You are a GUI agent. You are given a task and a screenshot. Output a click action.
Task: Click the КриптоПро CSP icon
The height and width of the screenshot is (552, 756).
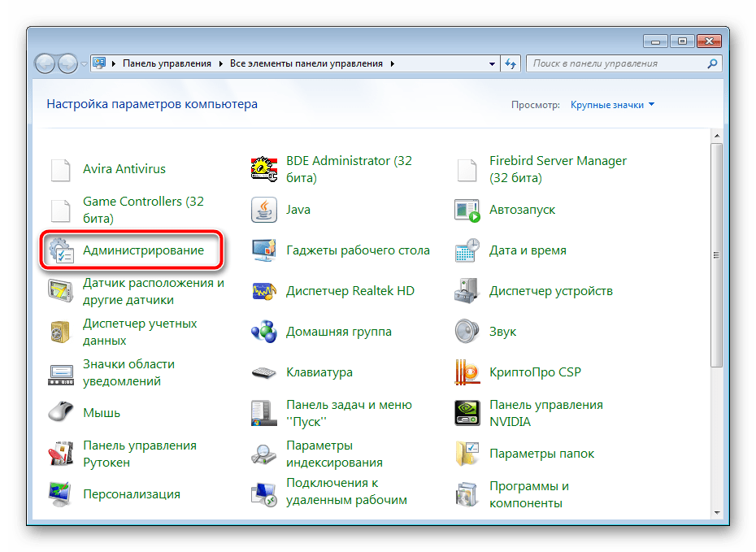pyautogui.click(x=467, y=372)
